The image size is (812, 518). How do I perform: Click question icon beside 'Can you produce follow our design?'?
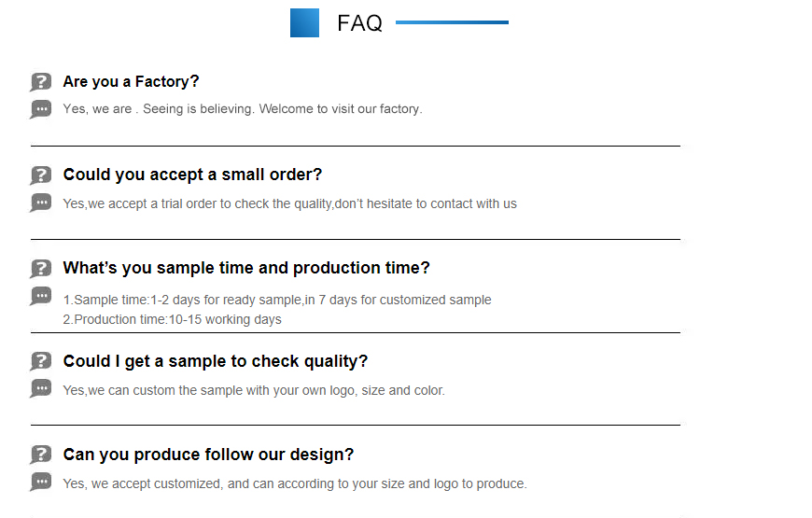tap(41, 455)
